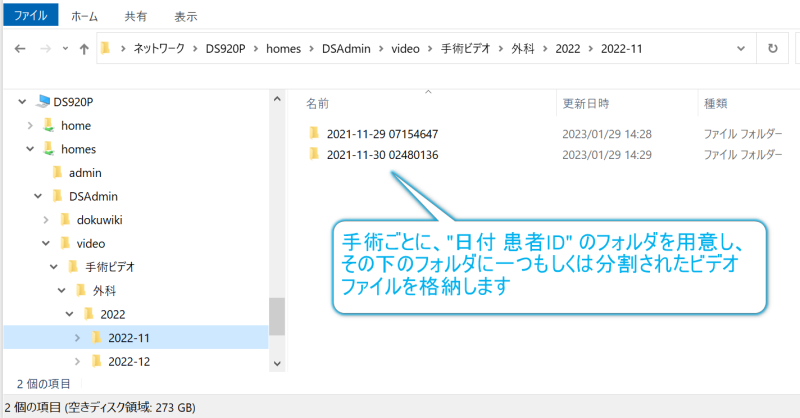This screenshot has height=418, width=800.
Task: Select the video folder in tree
Action: pyautogui.click(x=91, y=243)
